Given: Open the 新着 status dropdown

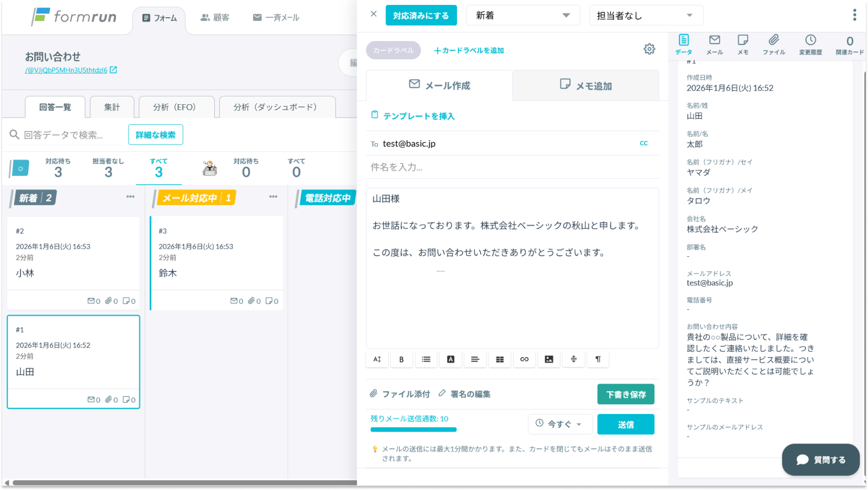Looking at the screenshot, I should click(523, 16).
